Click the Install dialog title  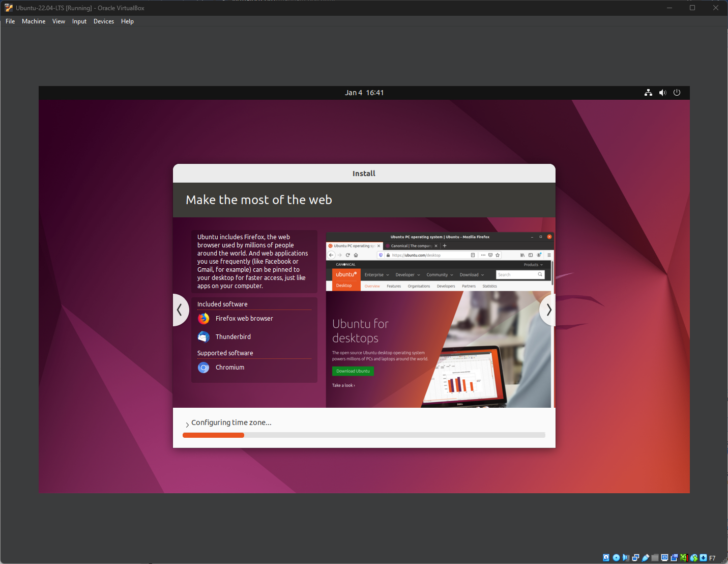pos(364,174)
